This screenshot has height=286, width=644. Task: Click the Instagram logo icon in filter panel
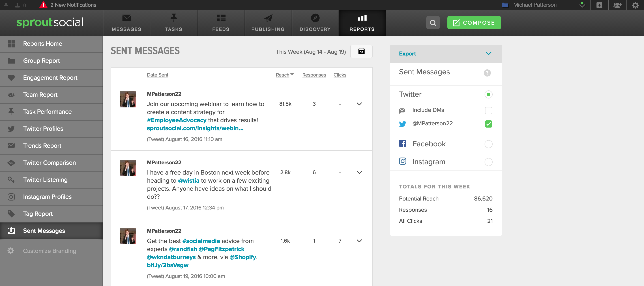pos(403,161)
